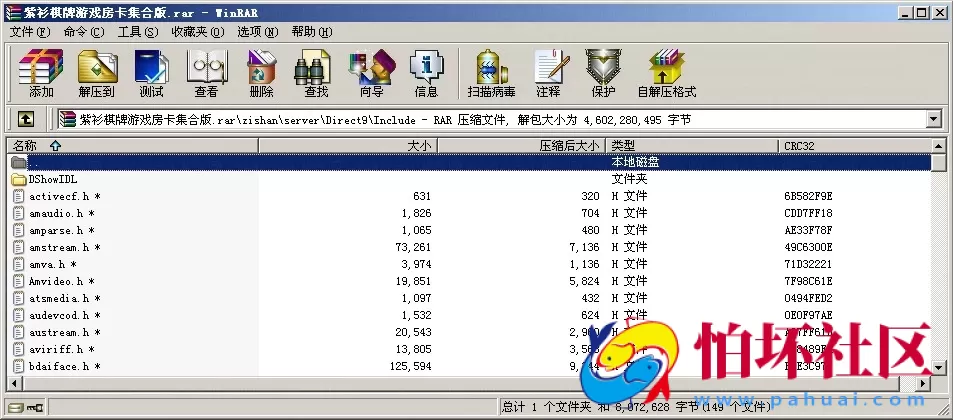Click CRC32 value 71D32221
The height and width of the screenshot is (420, 953).
(x=808, y=264)
